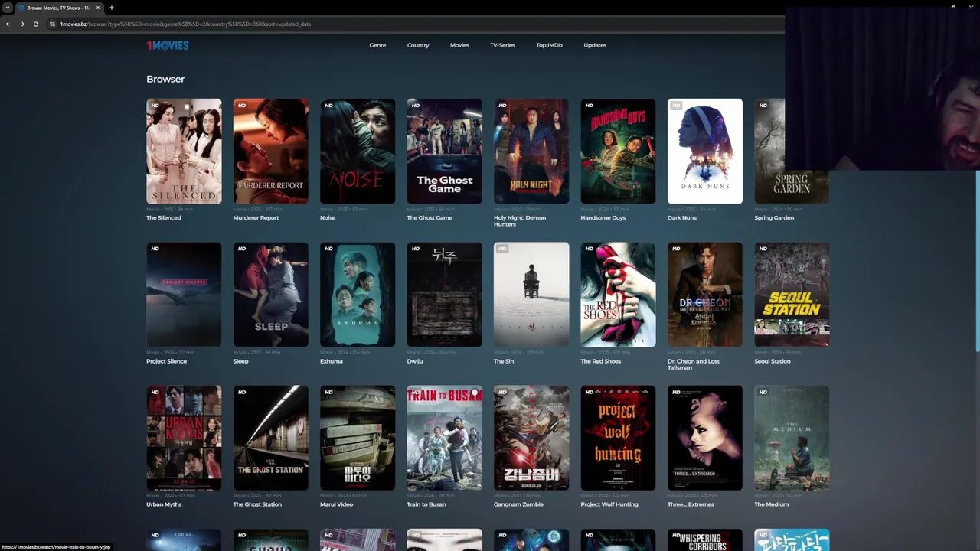Open the Project Silence poster

click(184, 295)
